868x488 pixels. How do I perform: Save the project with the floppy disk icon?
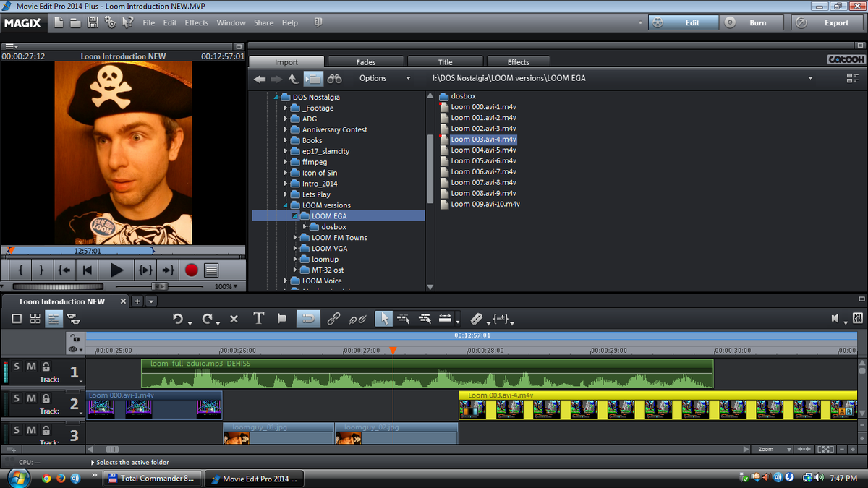point(93,22)
